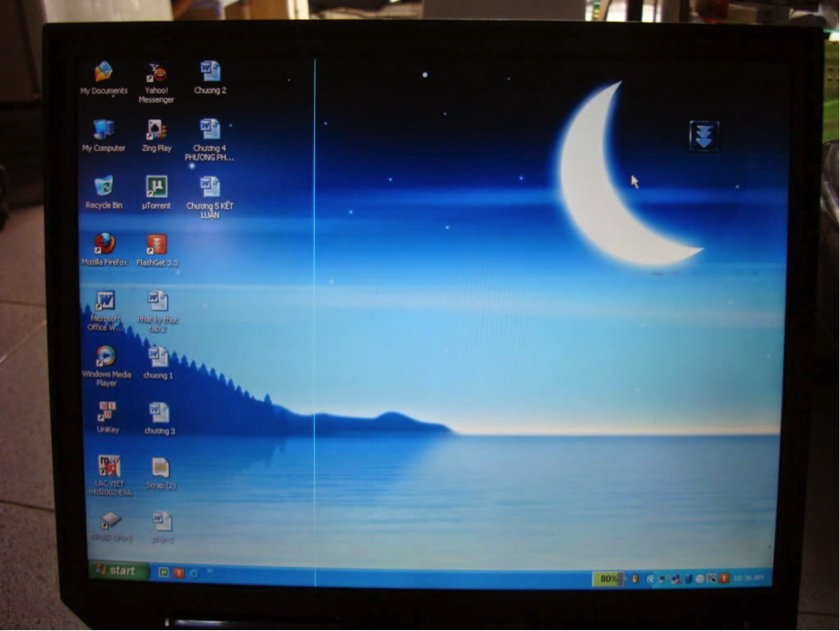Expand the double-arrow gadget at top right
Image resolution: width=840 pixels, height=631 pixels.
(x=703, y=136)
